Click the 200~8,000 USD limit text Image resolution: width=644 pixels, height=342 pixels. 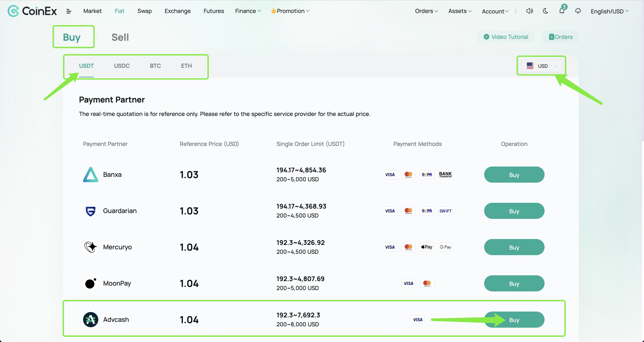pyautogui.click(x=298, y=324)
